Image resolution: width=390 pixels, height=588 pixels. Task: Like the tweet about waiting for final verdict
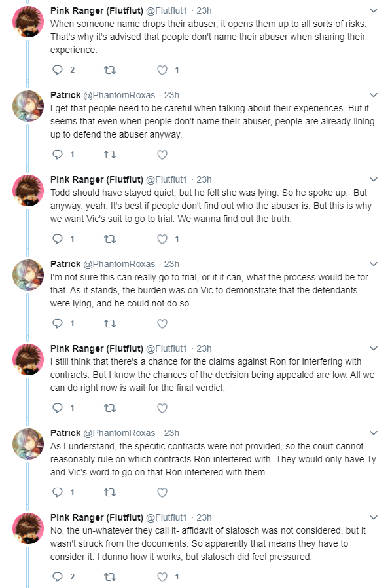[162, 408]
